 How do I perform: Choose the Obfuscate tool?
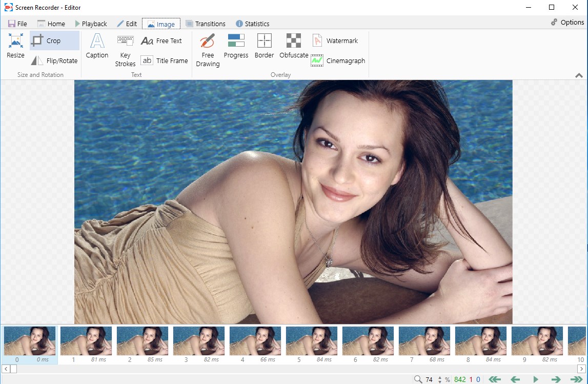pyautogui.click(x=294, y=46)
